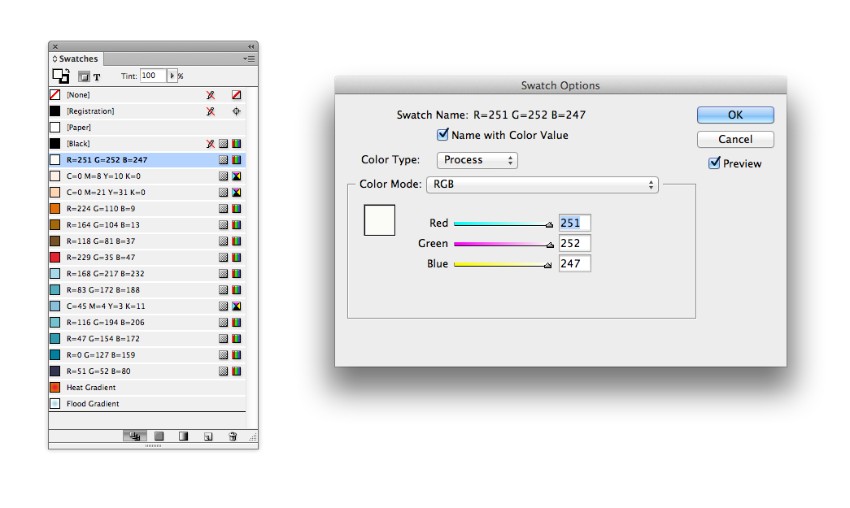
Task: Click the none-color icon on [None] row
Action: (236, 95)
